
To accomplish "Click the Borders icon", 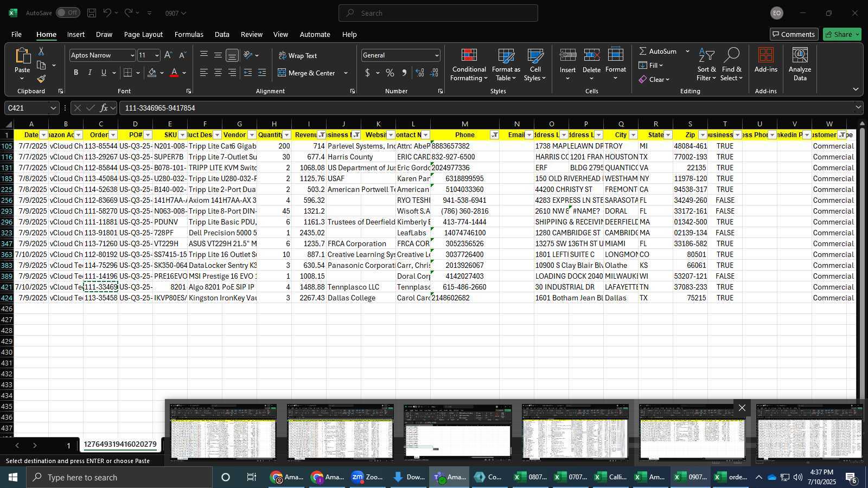I will (128, 73).
